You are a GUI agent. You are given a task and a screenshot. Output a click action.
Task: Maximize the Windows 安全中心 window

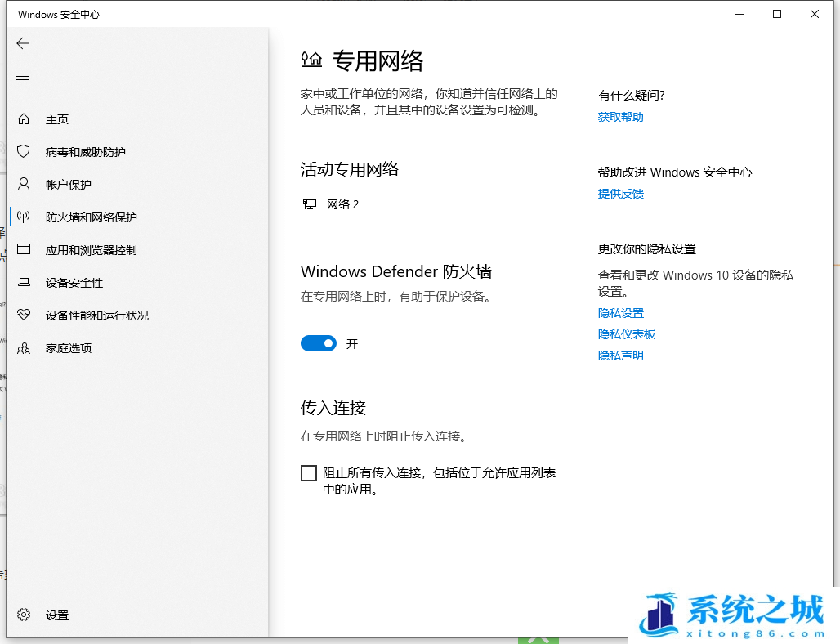(x=777, y=15)
